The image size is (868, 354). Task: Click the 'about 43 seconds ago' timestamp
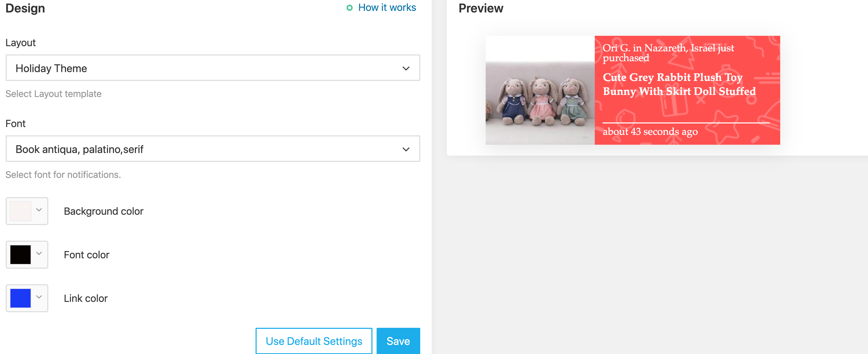pos(650,131)
